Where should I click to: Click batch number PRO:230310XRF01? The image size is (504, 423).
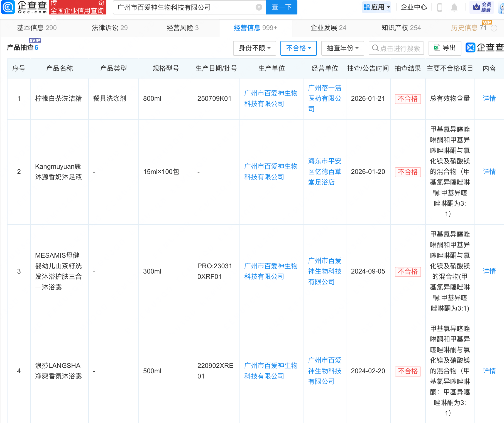coord(214,271)
